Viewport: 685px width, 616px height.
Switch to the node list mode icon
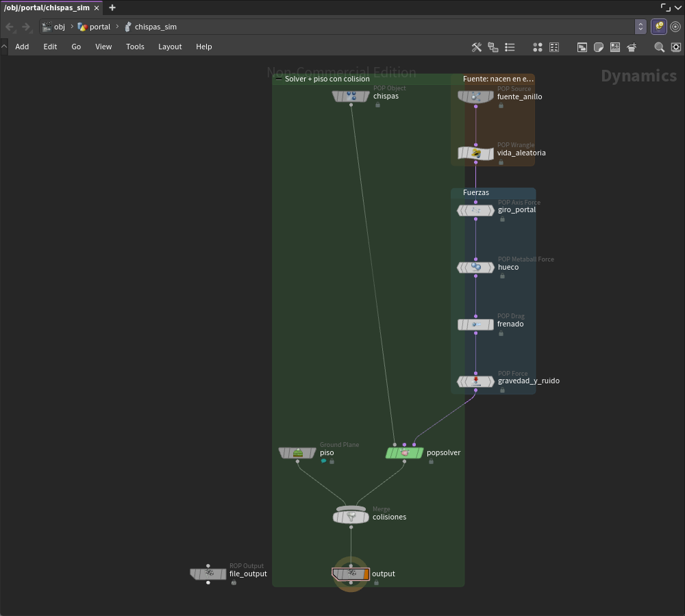tap(510, 47)
